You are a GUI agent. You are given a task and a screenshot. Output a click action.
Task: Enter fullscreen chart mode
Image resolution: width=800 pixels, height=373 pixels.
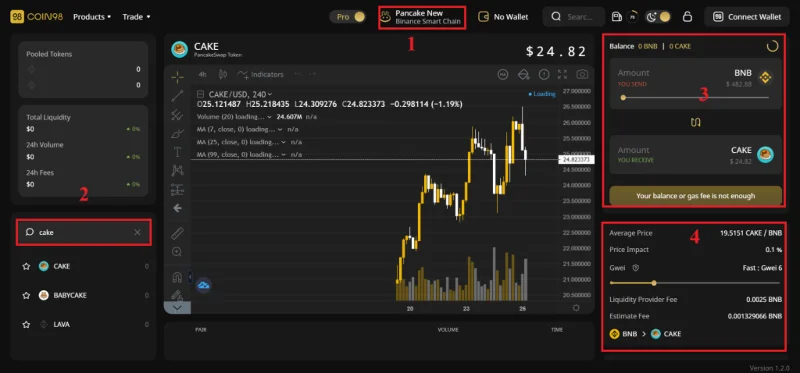pos(562,74)
